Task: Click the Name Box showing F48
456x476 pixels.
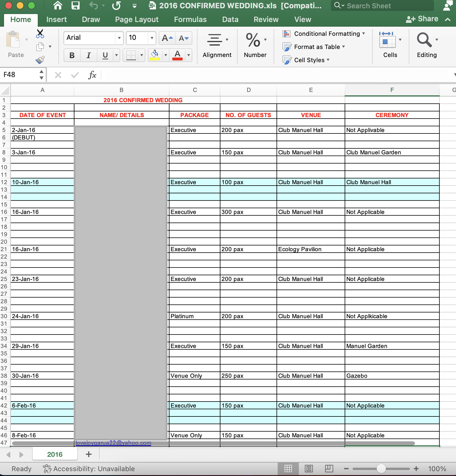Action: click(19, 75)
